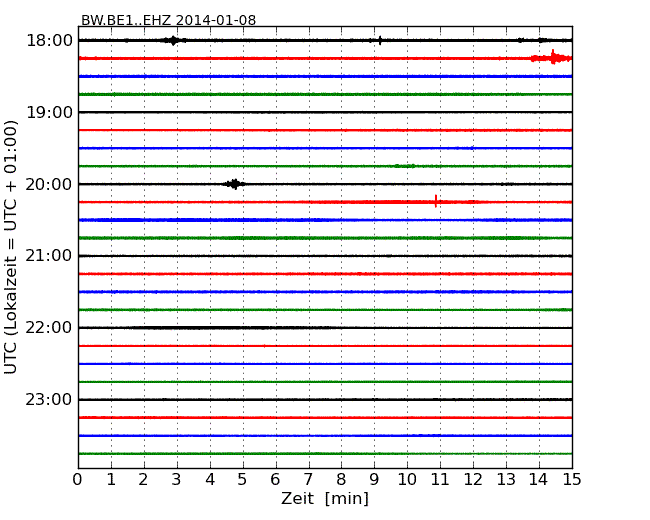The width and height of the screenshot is (650, 520).
Task: Click the 20:00 time label
Action: point(49,184)
